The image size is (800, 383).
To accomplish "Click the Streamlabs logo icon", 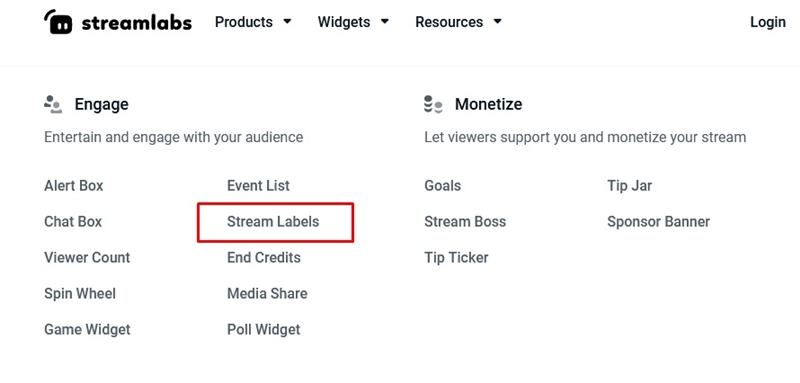I will (x=58, y=21).
